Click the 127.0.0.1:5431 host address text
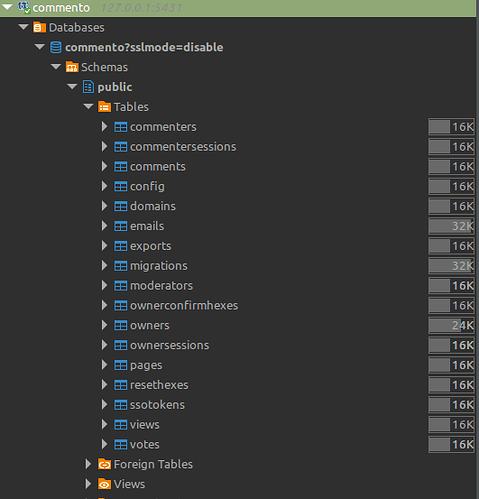 pos(141,7)
